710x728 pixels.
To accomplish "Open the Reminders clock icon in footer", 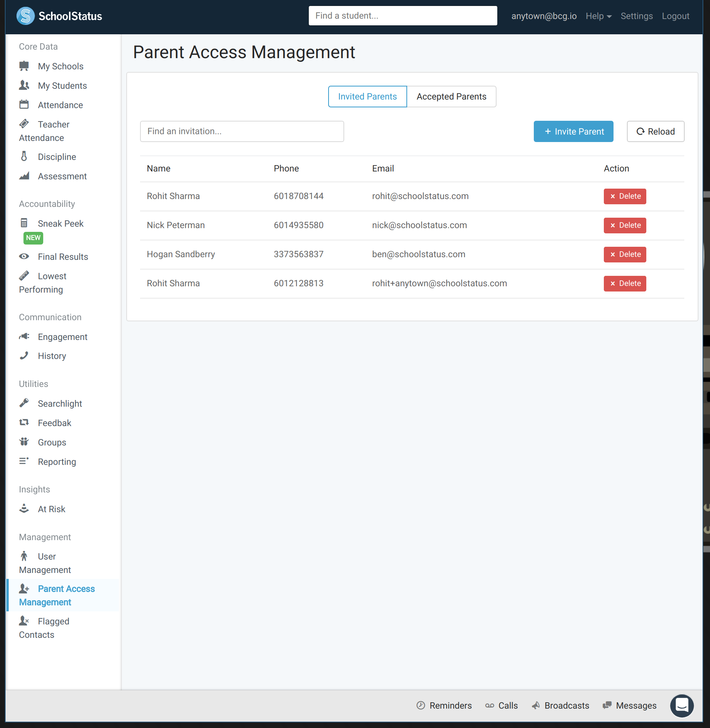I will click(x=421, y=705).
